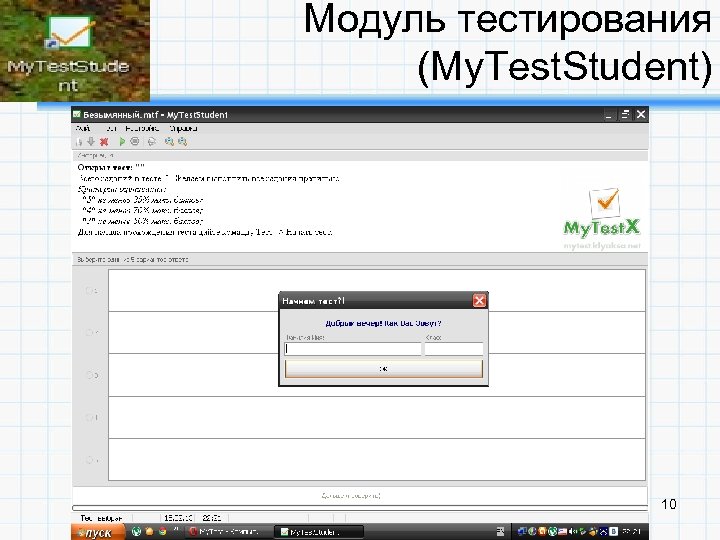Viewport: 720px width, 540px height.
Task: Select the second answer radio button
Action: (x=90, y=332)
